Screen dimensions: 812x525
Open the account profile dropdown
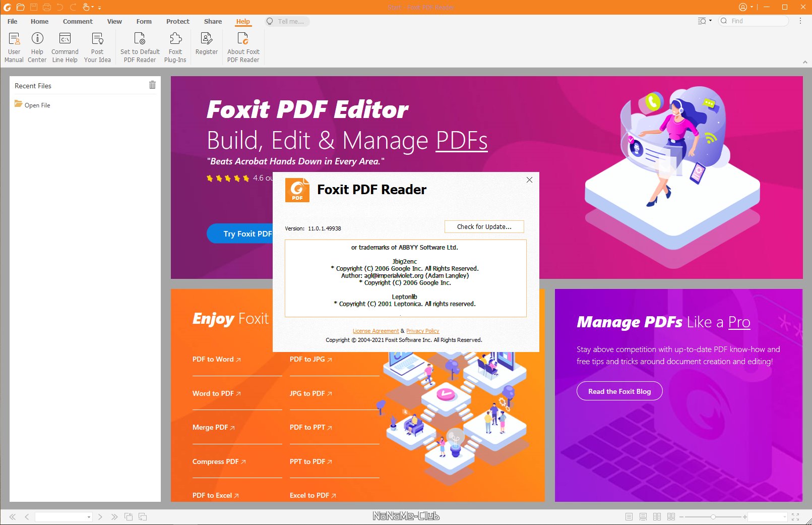point(745,7)
